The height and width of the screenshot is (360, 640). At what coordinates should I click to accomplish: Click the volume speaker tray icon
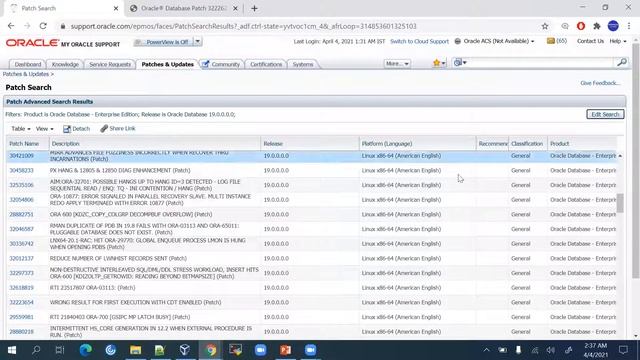click(x=551, y=350)
